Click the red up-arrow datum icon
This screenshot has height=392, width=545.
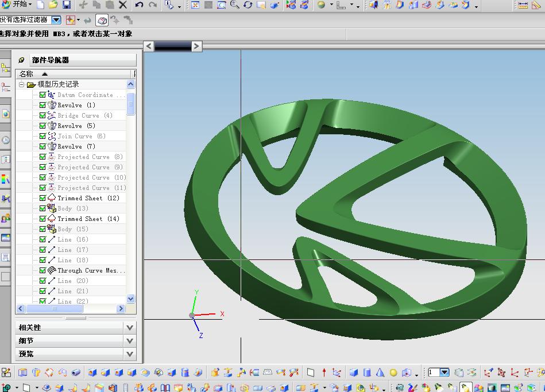(x=324, y=373)
